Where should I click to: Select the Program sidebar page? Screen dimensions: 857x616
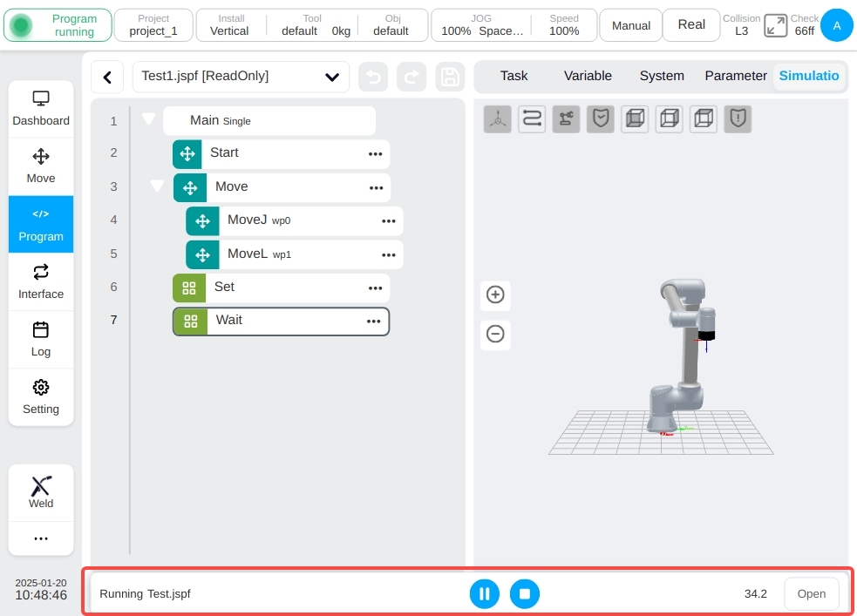click(x=41, y=224)
